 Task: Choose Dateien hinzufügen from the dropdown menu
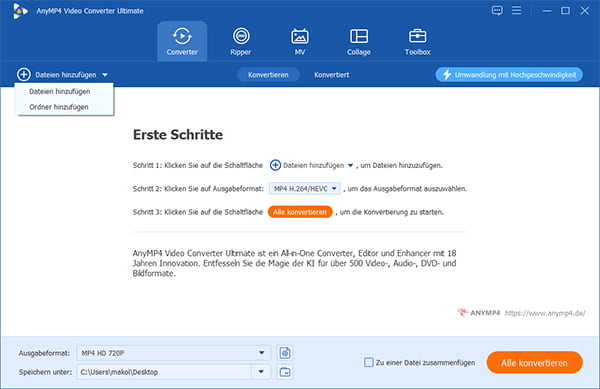60,91
